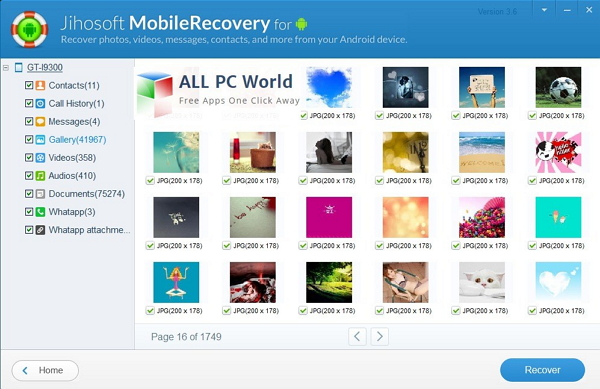Go to the next page arrow

point(379,337)
